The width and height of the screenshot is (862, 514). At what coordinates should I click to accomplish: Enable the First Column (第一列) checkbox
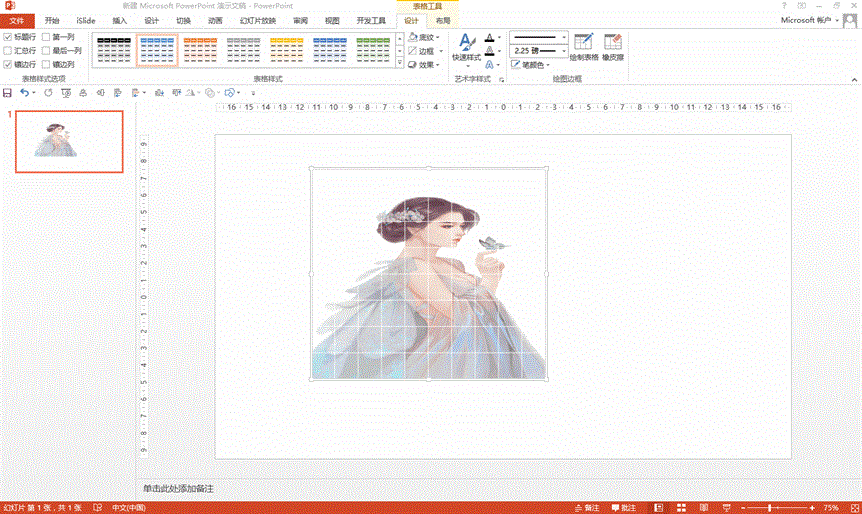pos(46,37)
